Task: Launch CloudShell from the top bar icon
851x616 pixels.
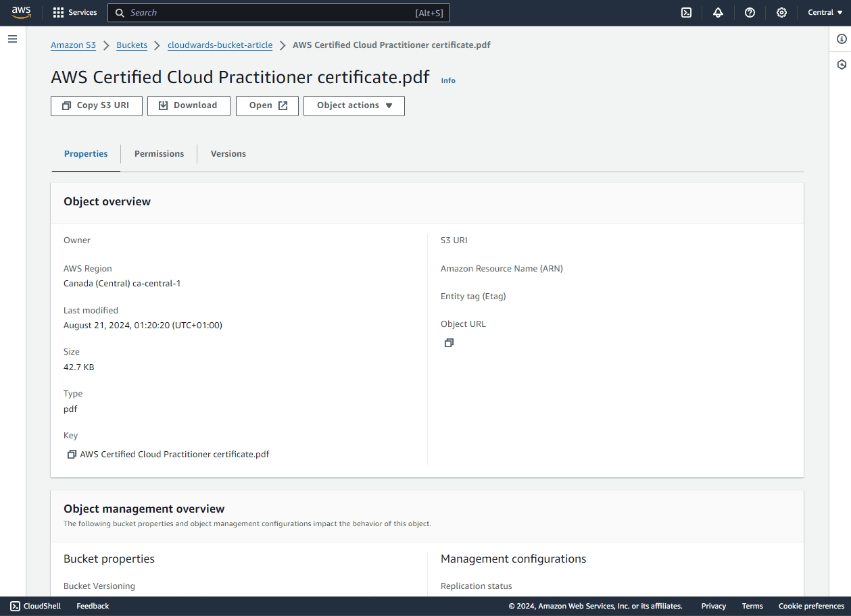Action: pyautogui.click(x=686, y=13)
